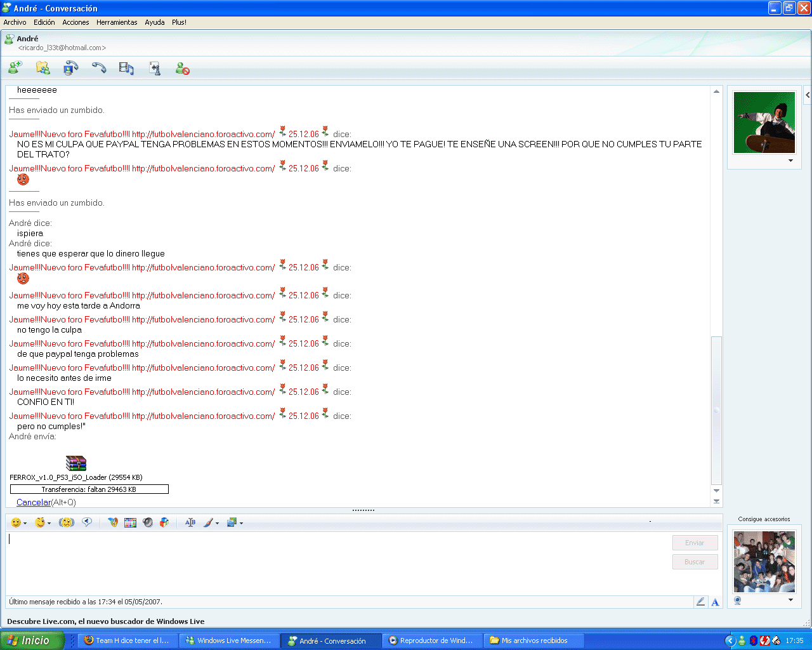Open the forum link above 'no tengo la culpa'
This screenshot has height=650, width=812.
204,319
